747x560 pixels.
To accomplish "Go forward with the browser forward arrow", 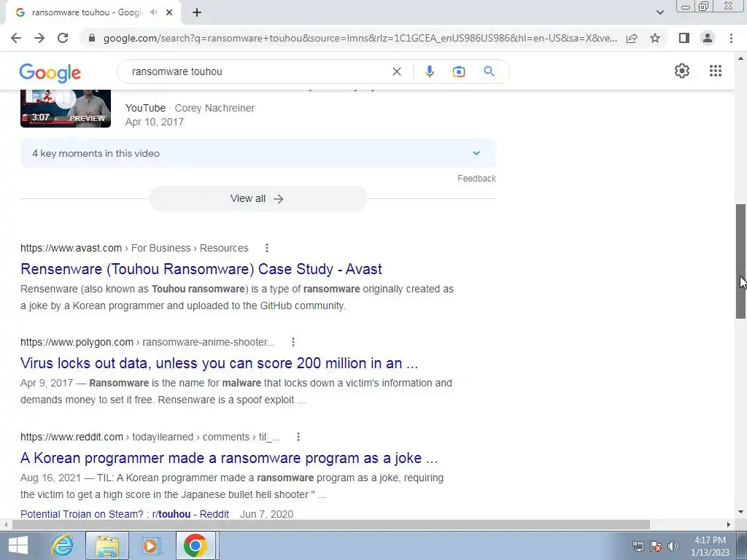I will coord(39,38).
